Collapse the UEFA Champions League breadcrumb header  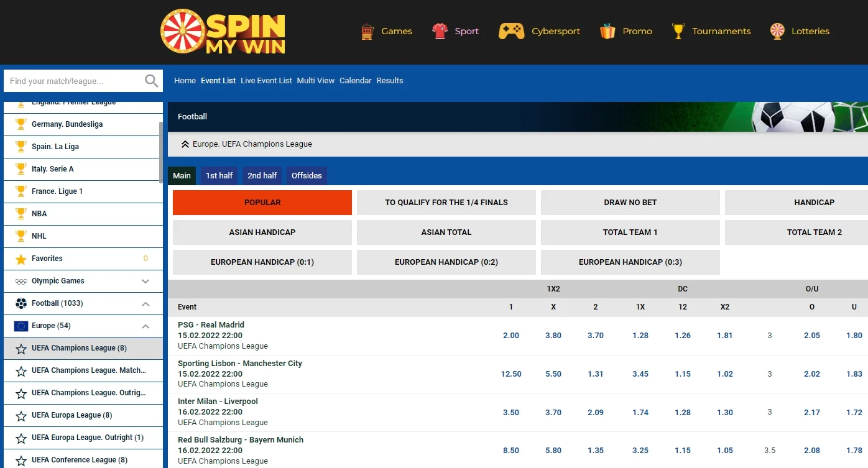coord(185,144)
